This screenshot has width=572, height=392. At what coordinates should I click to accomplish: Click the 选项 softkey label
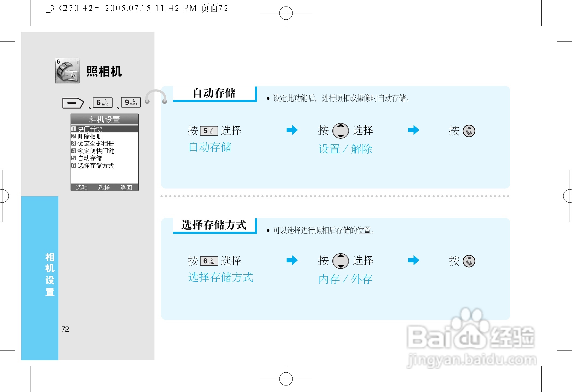click(82, 188)
